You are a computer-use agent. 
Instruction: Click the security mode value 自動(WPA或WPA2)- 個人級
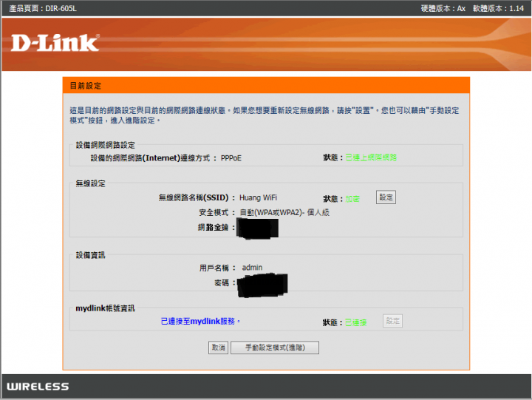(x=284, y=212)
